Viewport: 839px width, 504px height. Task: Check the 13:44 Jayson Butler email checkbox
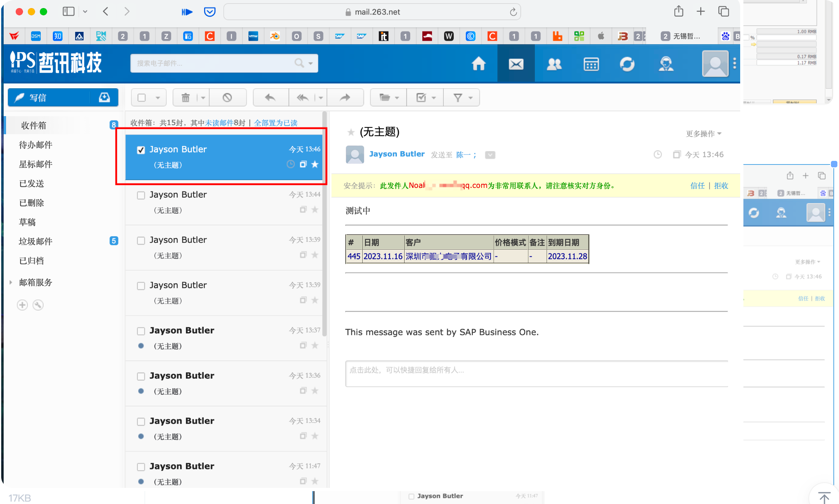tap(141, 195)
